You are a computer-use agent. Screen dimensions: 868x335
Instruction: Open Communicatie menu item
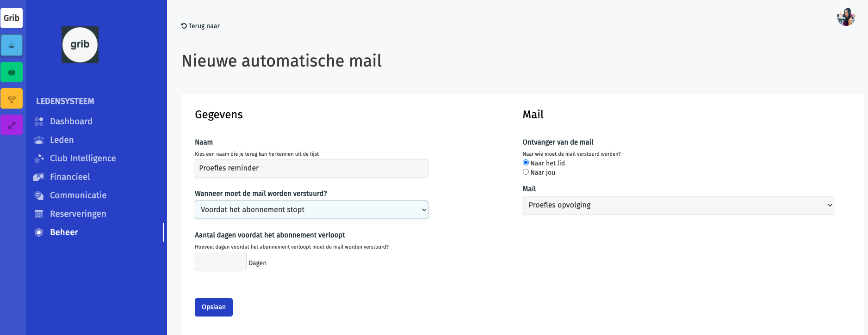point(78,195)
